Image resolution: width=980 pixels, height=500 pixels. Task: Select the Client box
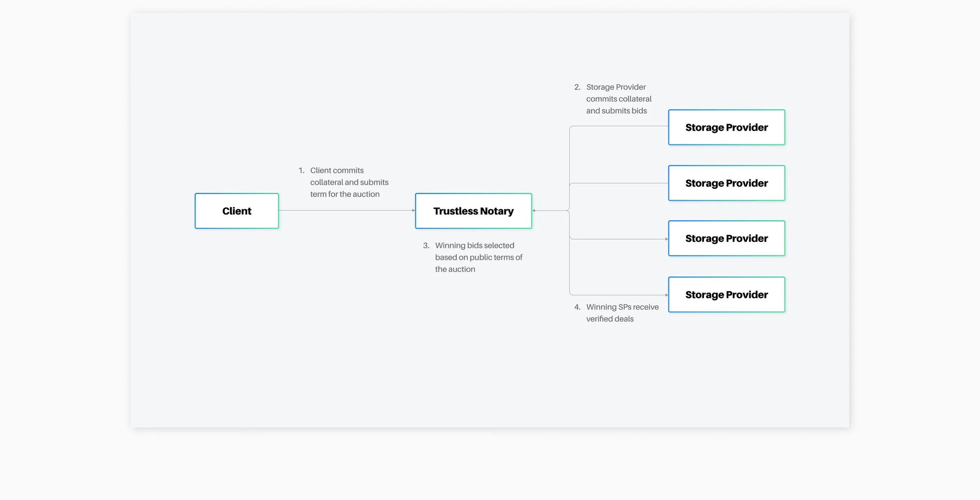pos(237,211)
